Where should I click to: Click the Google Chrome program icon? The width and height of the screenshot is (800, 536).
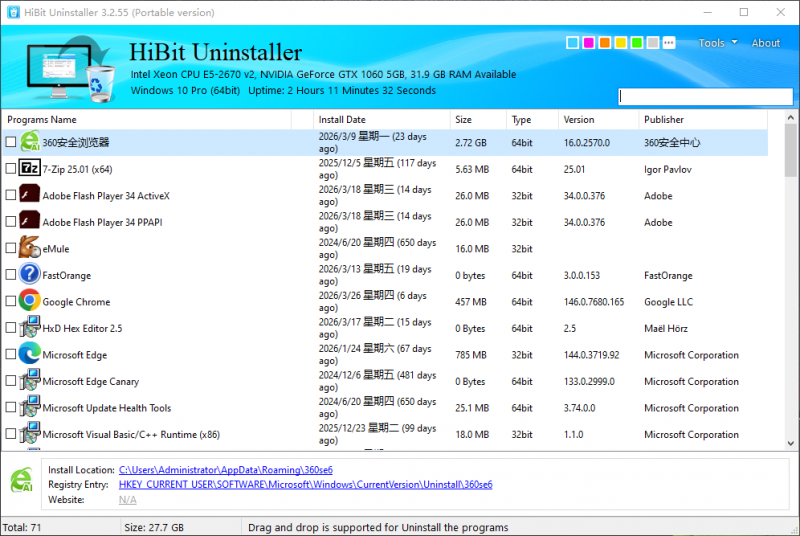pos(29,301)
